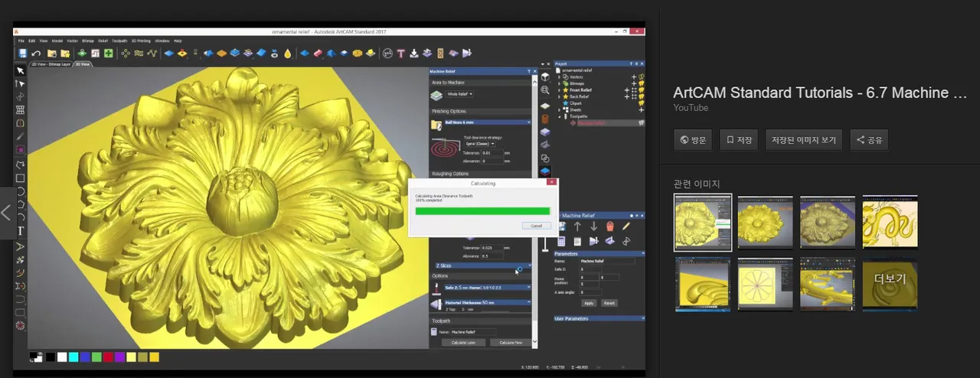The height and width of the screenshot is (378, 980).
Task: Click the calculator icon in toolpath panel
Action: point(561,241)
